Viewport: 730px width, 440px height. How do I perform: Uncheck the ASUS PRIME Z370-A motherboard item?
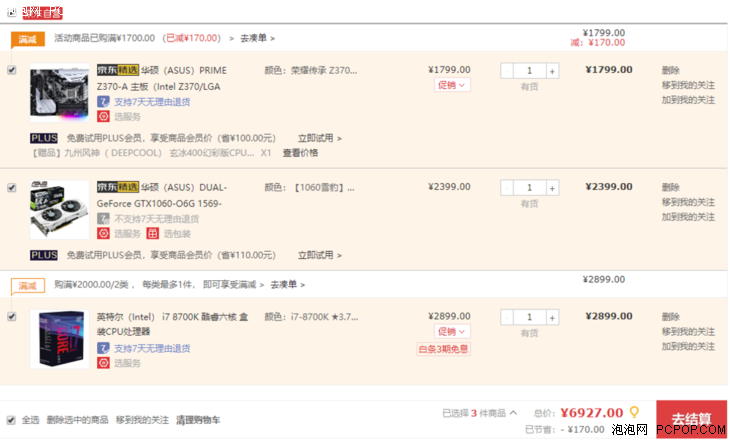(x=12, y=70)
